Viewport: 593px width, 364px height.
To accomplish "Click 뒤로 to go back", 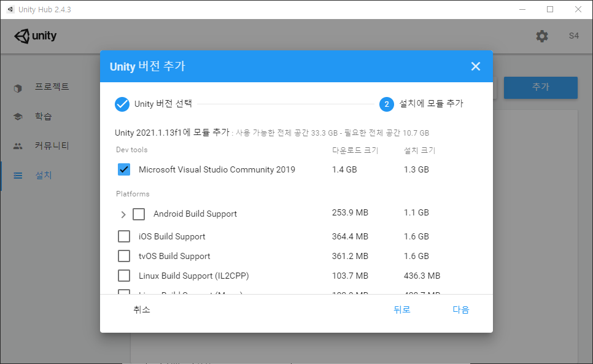I will [402, 309].
